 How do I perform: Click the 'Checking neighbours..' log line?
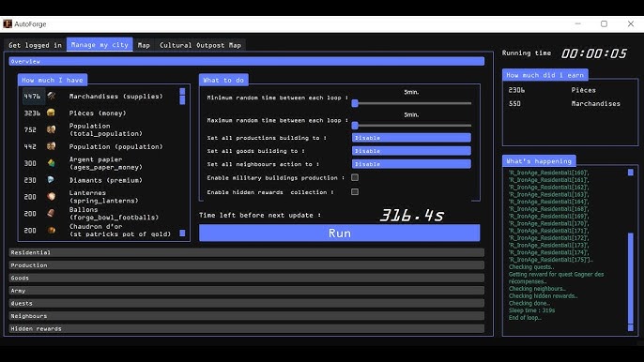(x=537, y=289)
